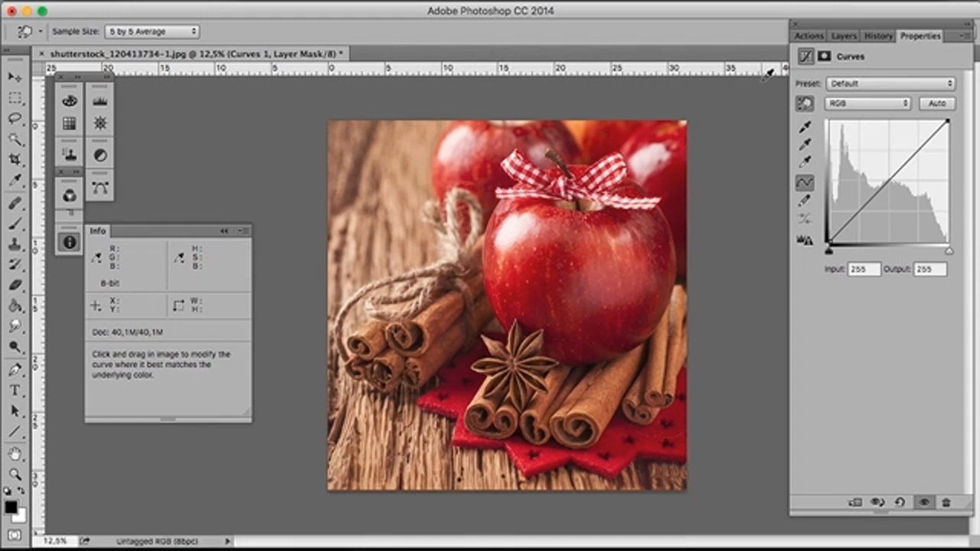Select the Lasso tool
This screenshot has height=551, width=980.
[15, 119]
